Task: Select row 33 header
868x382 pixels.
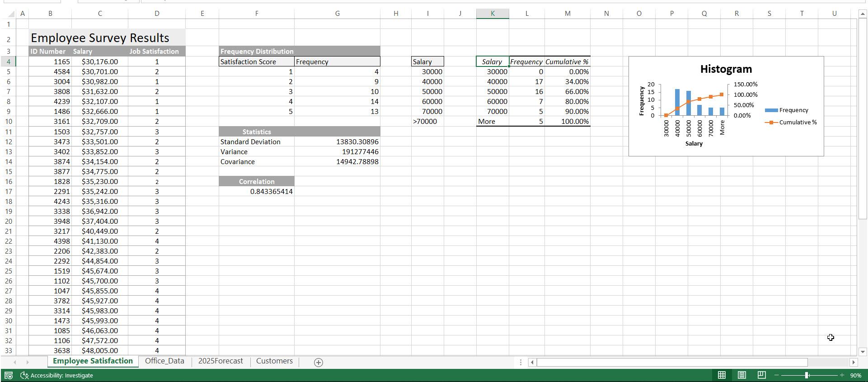Action: (9, 350)
